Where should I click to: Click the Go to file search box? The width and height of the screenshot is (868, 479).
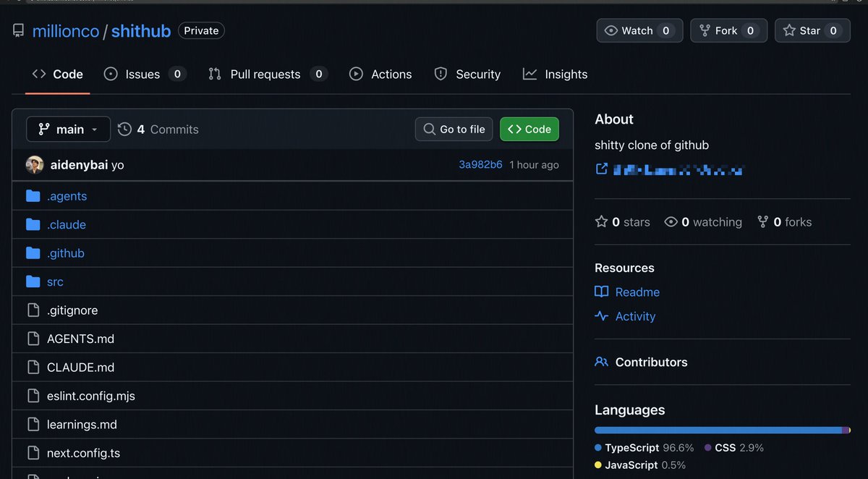pos(454,129)
